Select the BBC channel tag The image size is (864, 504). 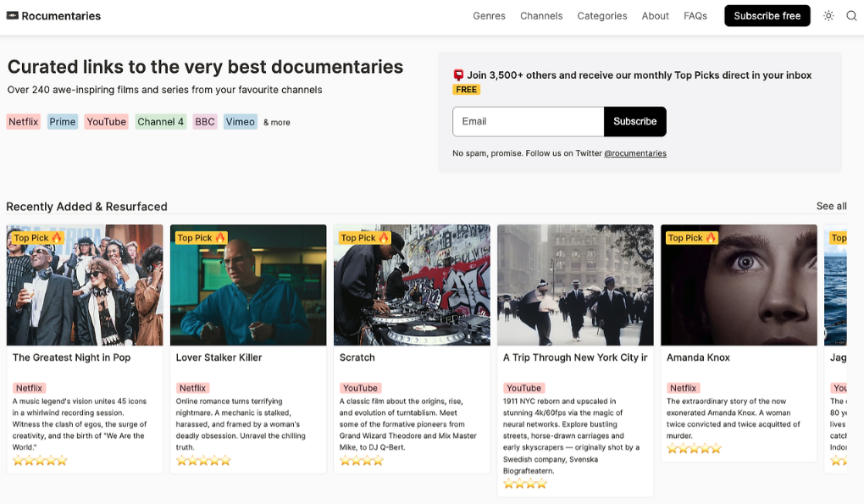205,122
